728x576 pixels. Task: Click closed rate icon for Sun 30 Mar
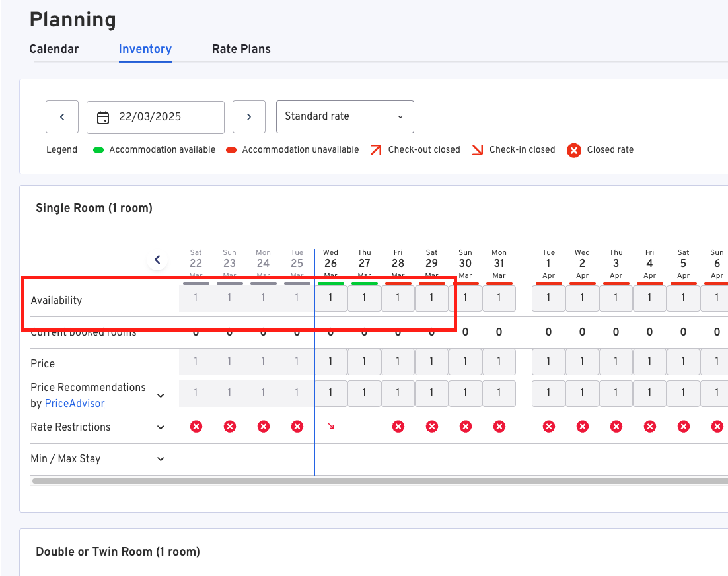(x=466, y=427)
